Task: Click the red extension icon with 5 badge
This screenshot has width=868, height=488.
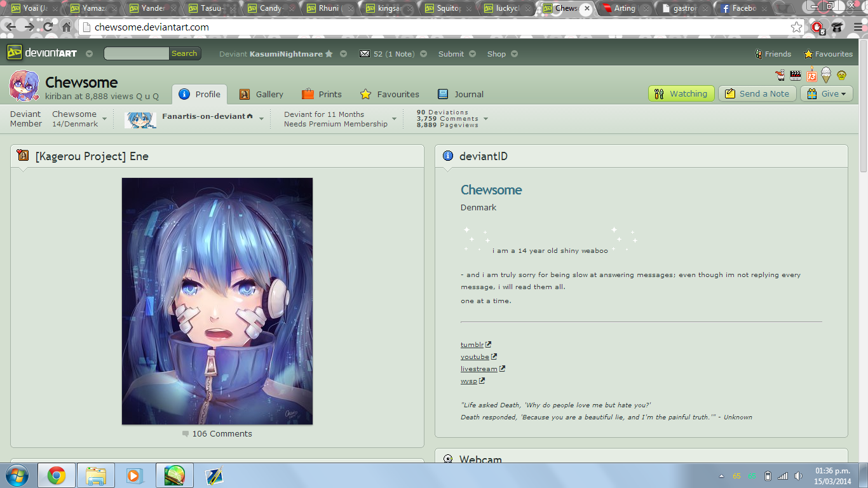Action: click(x=817, y=27)
